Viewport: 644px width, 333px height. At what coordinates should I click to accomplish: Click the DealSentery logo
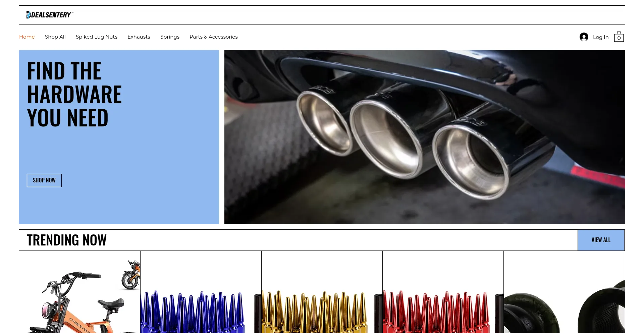(x=50, y=15)
